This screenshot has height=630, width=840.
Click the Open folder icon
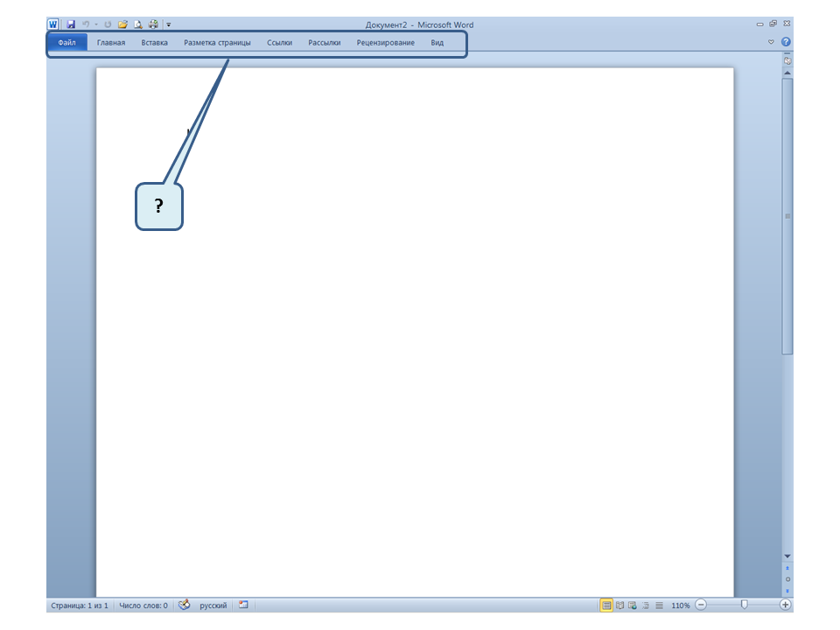tap(122, 24)
